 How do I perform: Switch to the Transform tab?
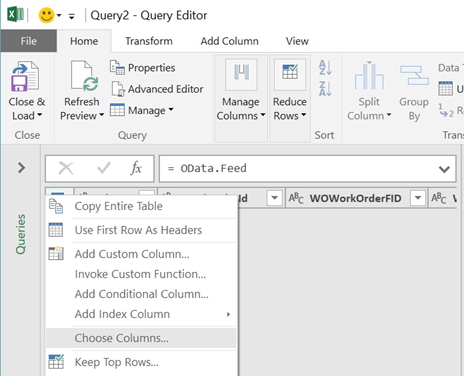[149, 41]
